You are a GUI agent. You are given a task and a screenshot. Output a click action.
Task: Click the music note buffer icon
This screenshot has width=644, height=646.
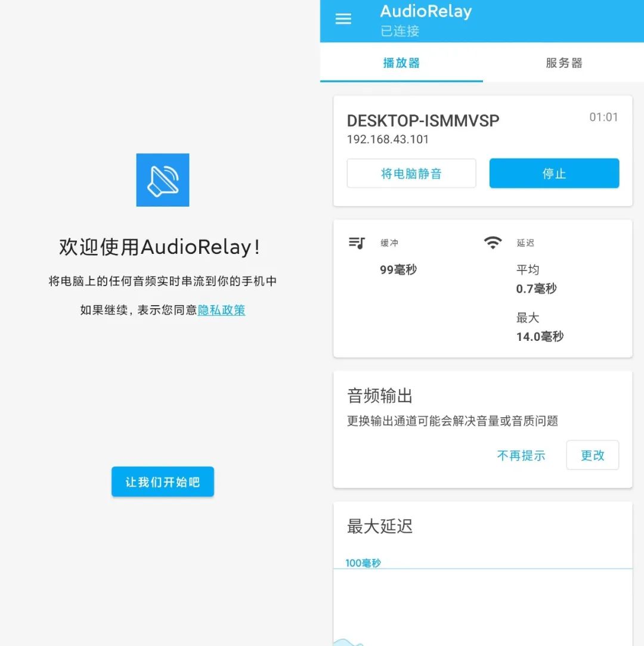356,243
